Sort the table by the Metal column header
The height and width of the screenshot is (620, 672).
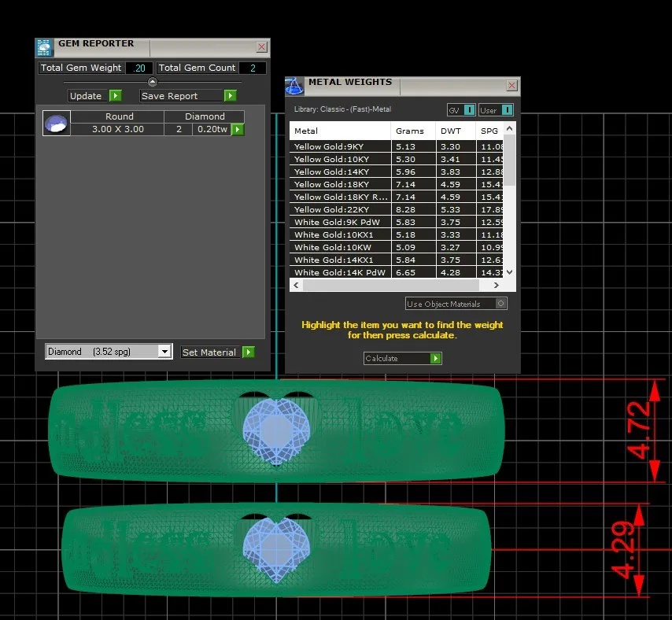pos(340,131)
